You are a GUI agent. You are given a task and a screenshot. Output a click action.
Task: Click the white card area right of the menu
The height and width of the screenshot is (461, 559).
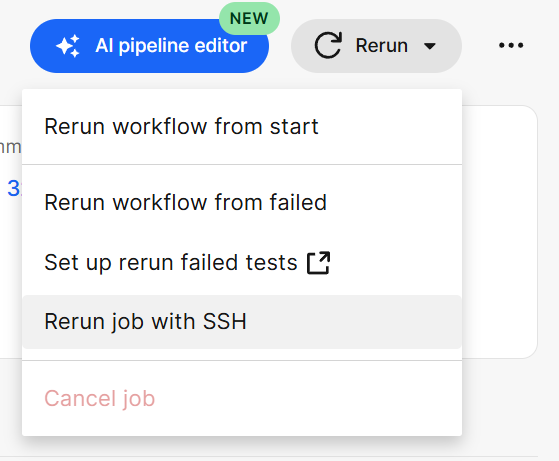click(499, 232)
